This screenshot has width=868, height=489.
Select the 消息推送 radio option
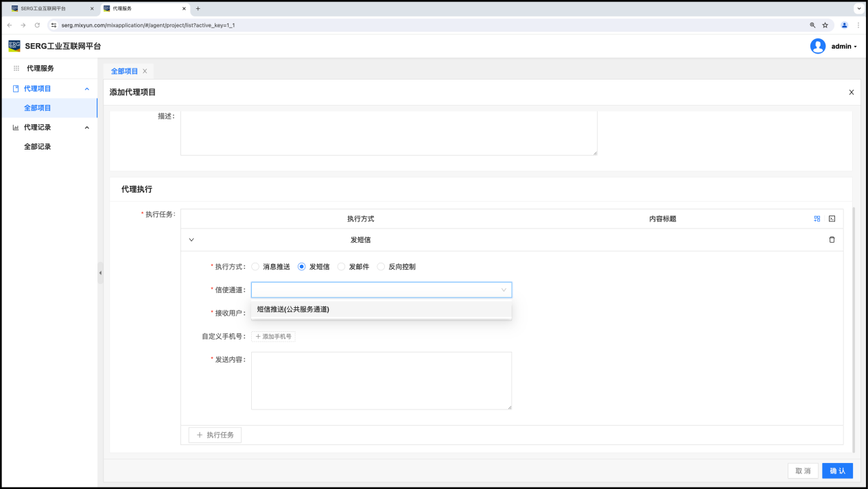(x=255, y=267)
